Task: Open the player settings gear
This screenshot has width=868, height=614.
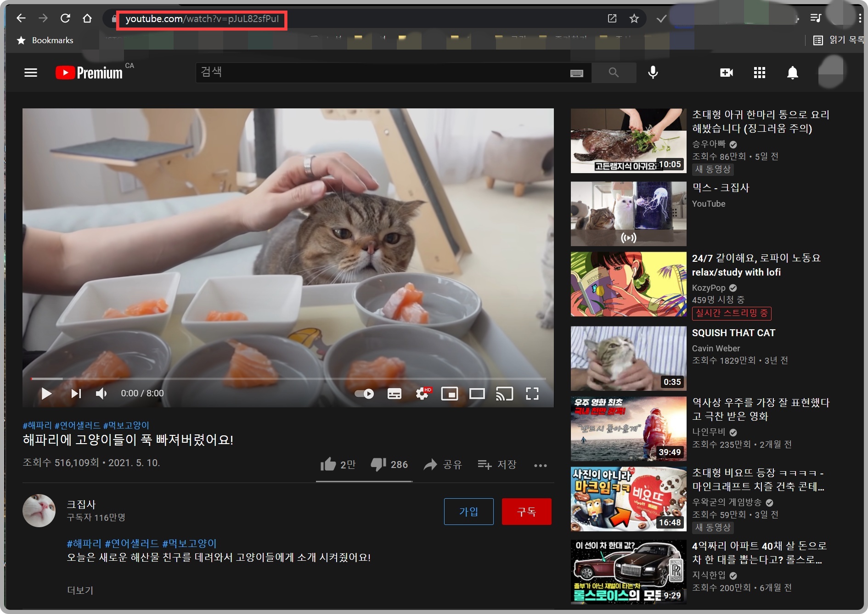Action: tap(421, 394)
